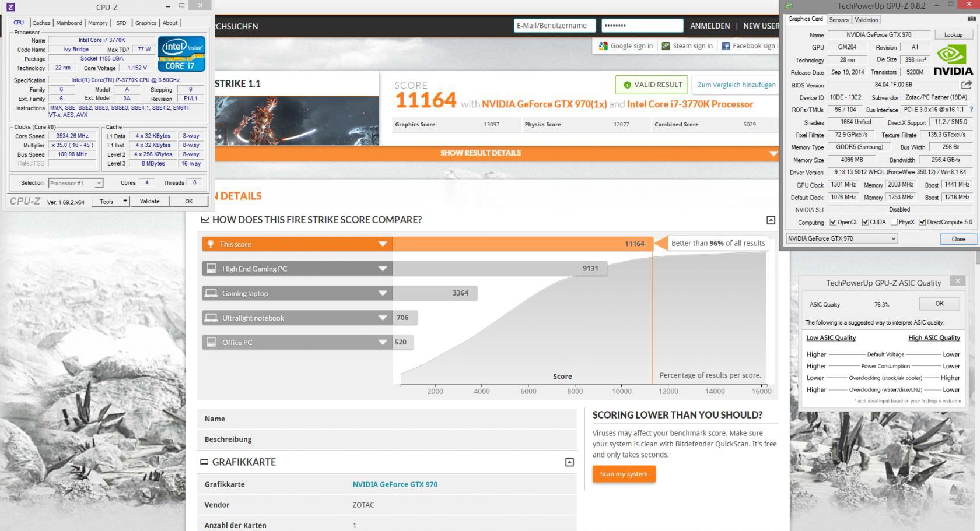Click the NEW USER link
The height and width of the screenshot is (531, 980).
tap(761, 26)
